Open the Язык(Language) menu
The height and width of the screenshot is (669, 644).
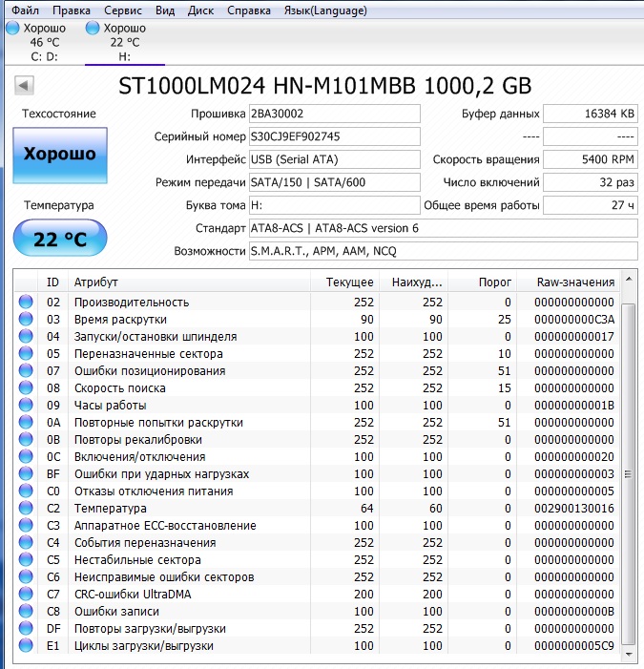pos(325,10)
